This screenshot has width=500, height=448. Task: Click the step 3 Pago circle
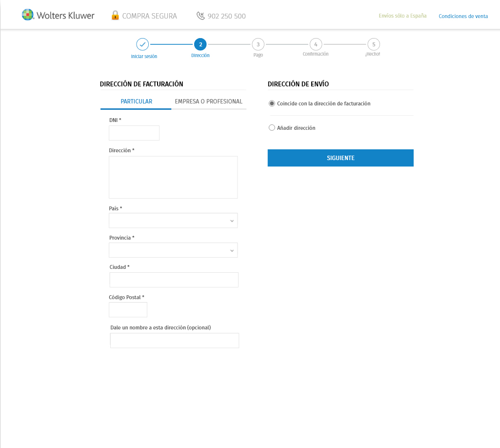pyautogui.click(x=258, y=44)
